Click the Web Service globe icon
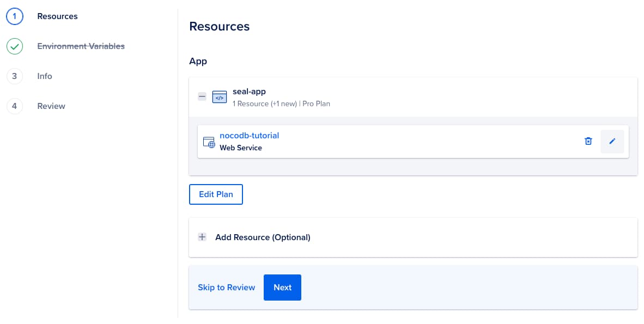Screen dimensions: 644x324 click(209, 142)
